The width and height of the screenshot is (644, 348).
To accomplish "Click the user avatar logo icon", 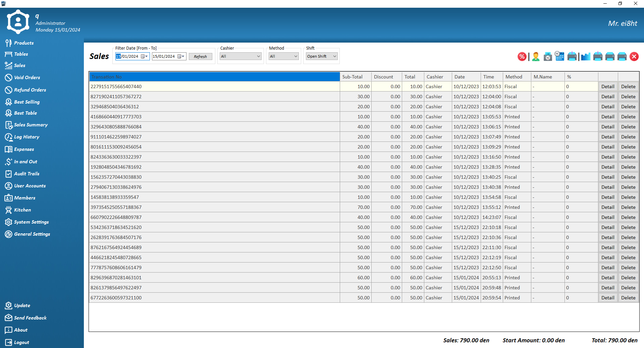I will [18, 22].
